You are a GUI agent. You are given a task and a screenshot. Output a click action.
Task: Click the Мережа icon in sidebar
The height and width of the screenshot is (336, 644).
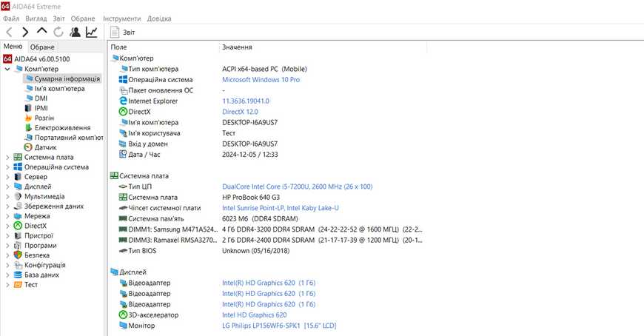[x=18, y=216]
